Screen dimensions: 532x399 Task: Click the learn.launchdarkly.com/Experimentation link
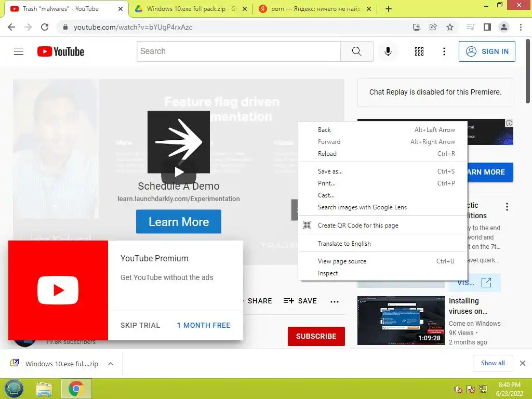pyautogui.click(x=179, y=199)
